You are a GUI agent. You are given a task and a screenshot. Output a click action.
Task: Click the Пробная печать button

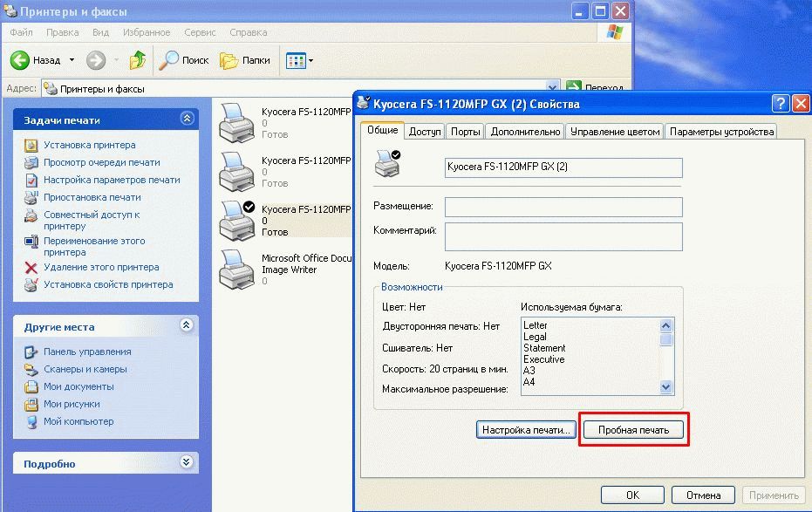pos(633,430)
